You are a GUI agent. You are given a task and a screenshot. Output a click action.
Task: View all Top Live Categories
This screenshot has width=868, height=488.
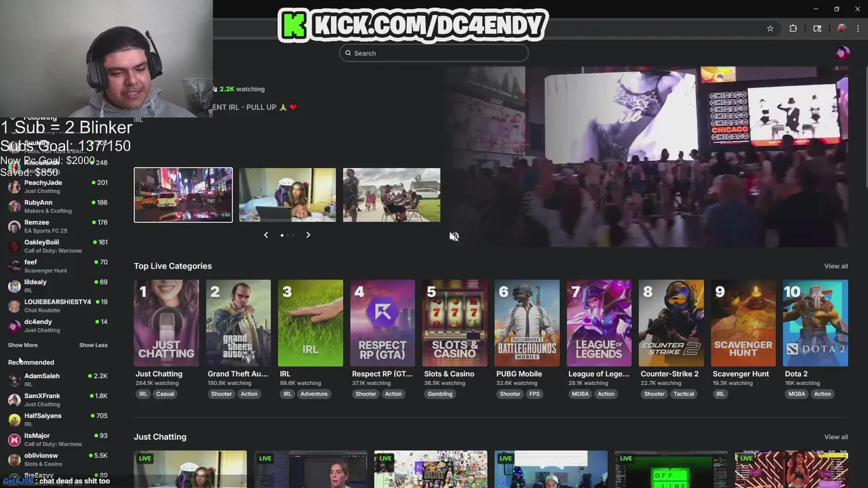[836, 266]
